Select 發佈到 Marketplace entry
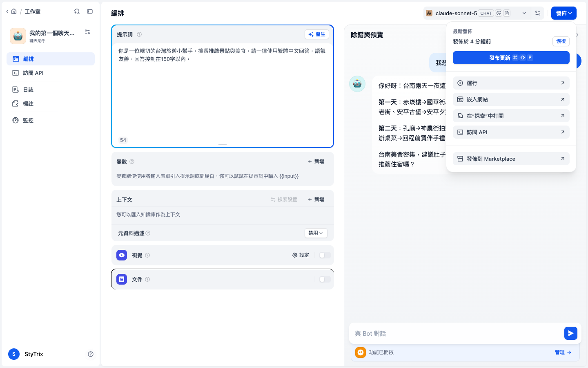The height and width of the screenshot is (368, 588). point(511,159)
